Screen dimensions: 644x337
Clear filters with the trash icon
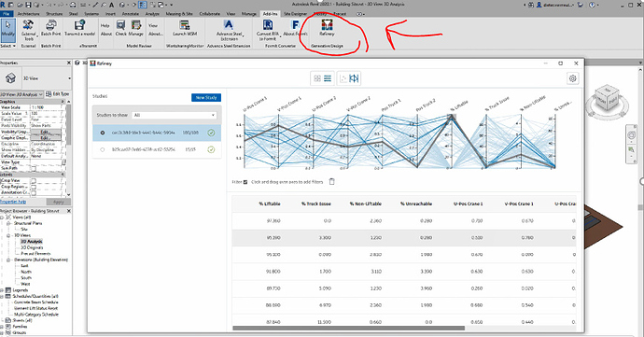[332, 182]
